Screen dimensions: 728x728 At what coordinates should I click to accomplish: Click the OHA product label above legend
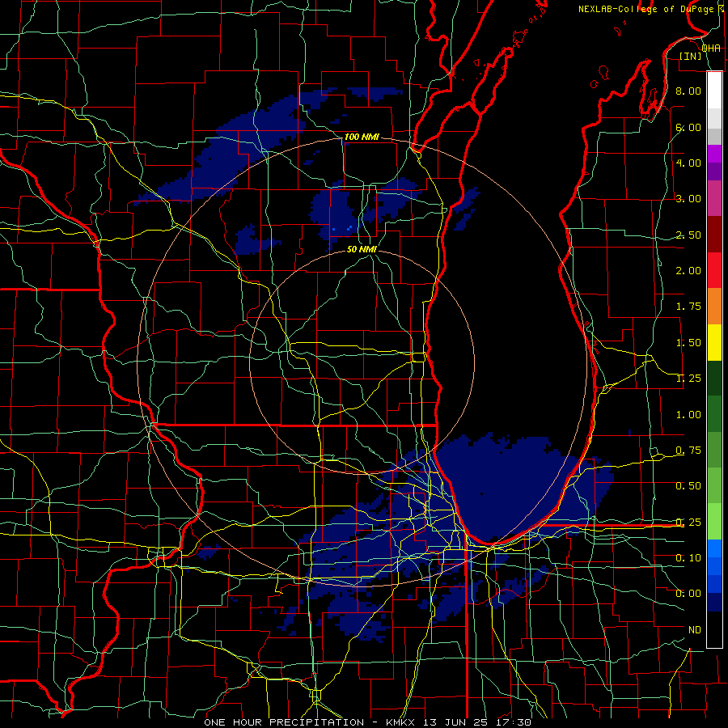click(x=711, y=49)
